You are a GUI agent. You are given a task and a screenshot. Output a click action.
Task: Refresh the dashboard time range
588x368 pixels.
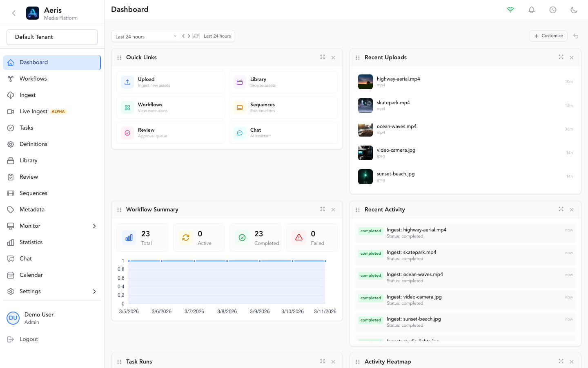(x=196, y=36)
